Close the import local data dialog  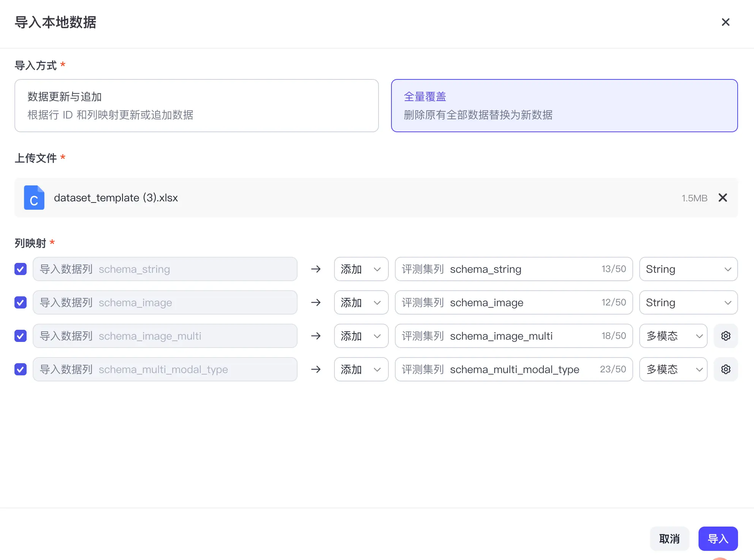[x=725, y=22]
